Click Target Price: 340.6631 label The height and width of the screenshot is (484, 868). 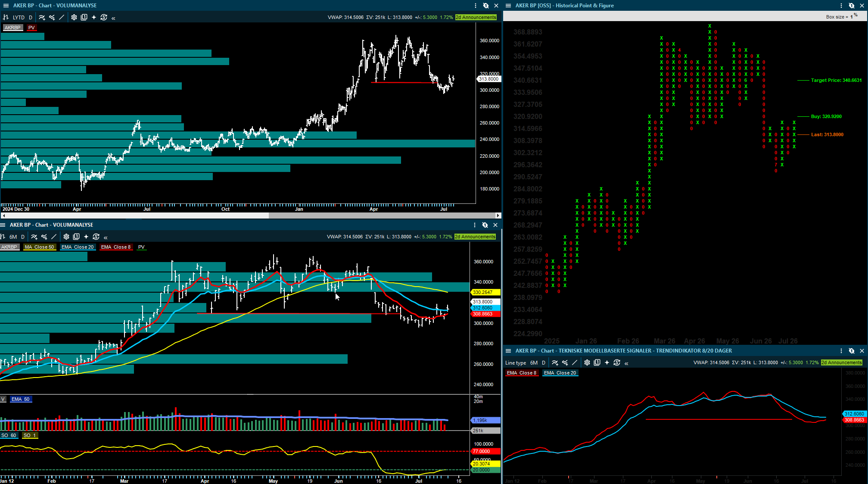tap(836, 80)
